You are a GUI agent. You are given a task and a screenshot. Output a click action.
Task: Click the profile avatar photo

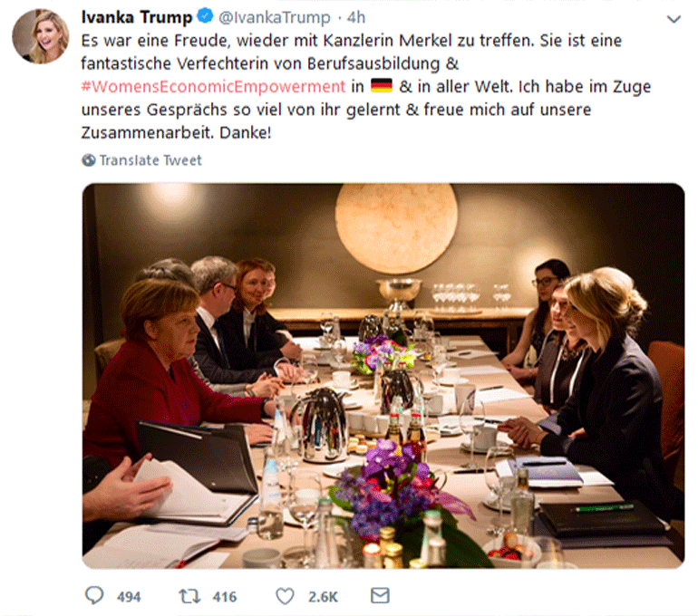[40, 37]
